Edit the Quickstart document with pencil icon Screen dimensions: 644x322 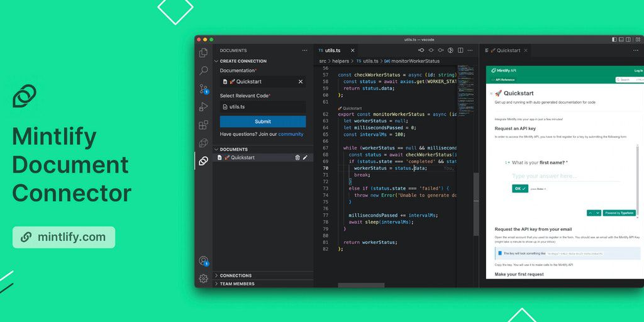pos(306,158)
